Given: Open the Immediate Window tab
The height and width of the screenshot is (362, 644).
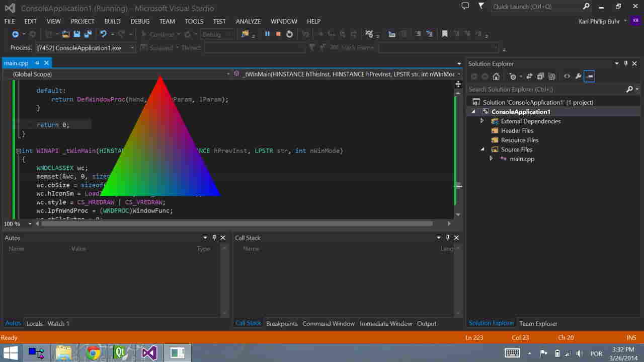Looking at the screenshot, I should pos(386,323).
